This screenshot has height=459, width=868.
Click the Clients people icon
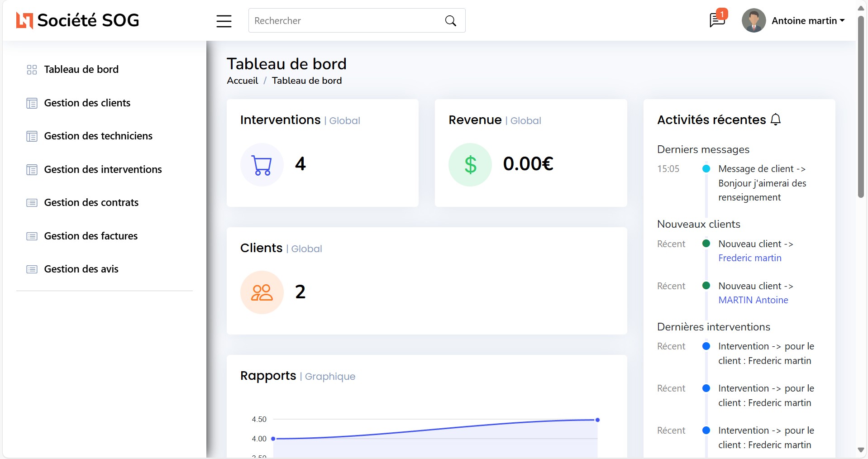pyautogui.click(x=262, y=292)
